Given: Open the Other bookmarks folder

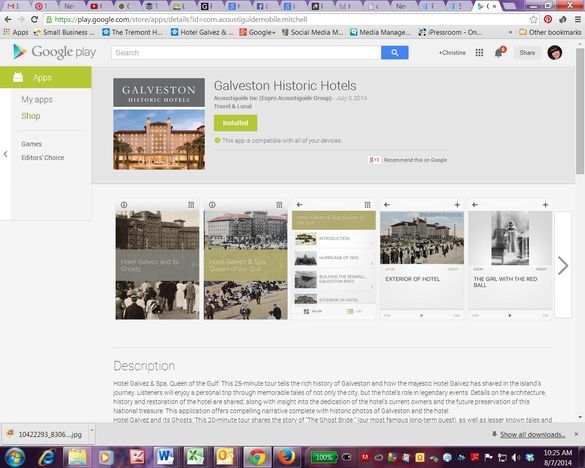Looking at the screenshot, I should point(550,32).
